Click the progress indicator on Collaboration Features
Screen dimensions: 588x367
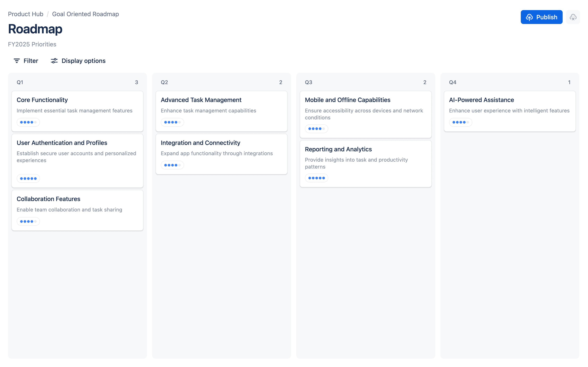(x=28, y=221)
